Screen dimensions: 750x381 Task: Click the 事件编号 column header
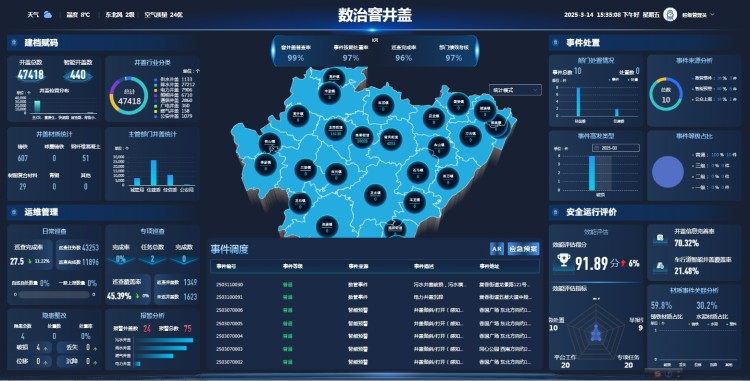click(226, 266)
